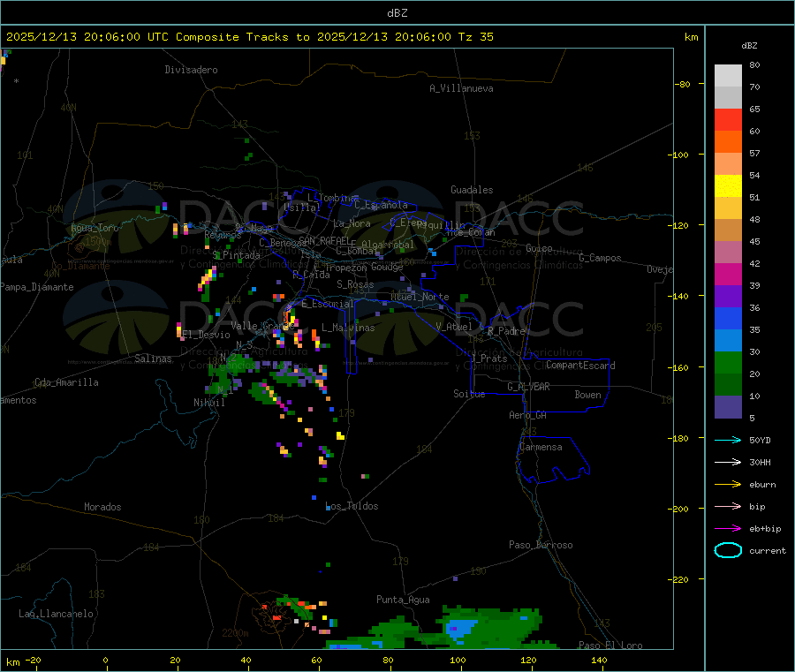This screenshot has width=795, height=672.
Task: Click the SAN_RAFAEL map label
Action: 324,241
